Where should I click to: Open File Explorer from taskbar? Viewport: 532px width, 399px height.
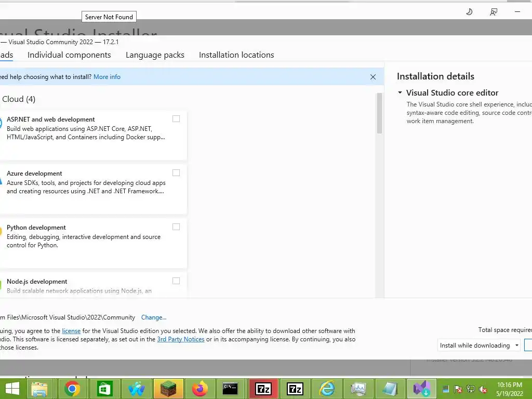[39, 389]
